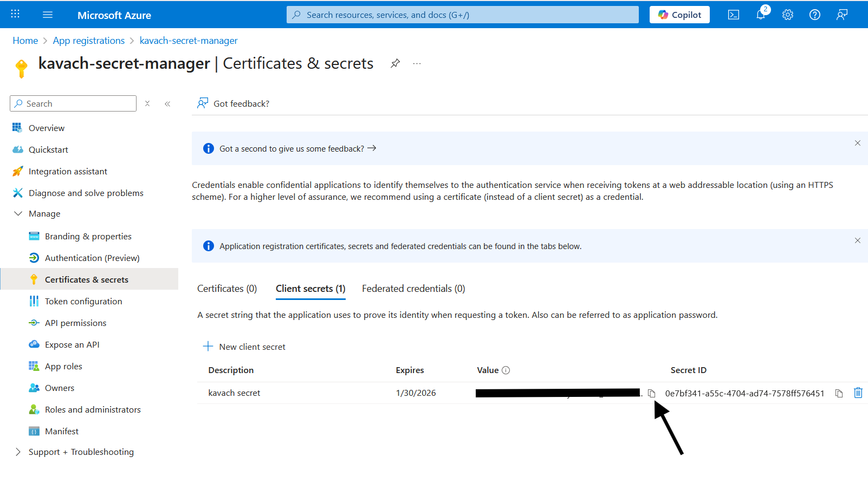Dismiss the feedback banner
The image size is (868, 483).
858,143
